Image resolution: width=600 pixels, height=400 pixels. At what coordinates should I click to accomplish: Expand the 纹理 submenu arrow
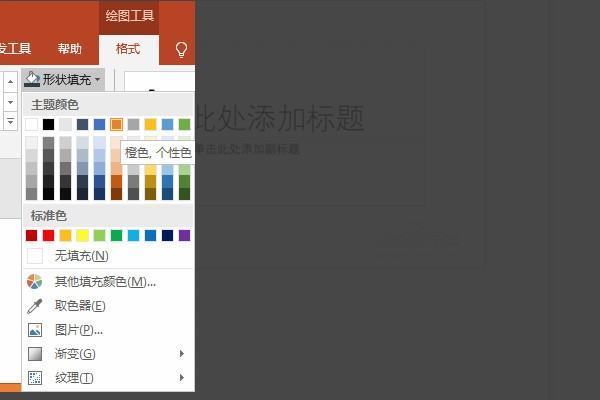pos(181,378)
